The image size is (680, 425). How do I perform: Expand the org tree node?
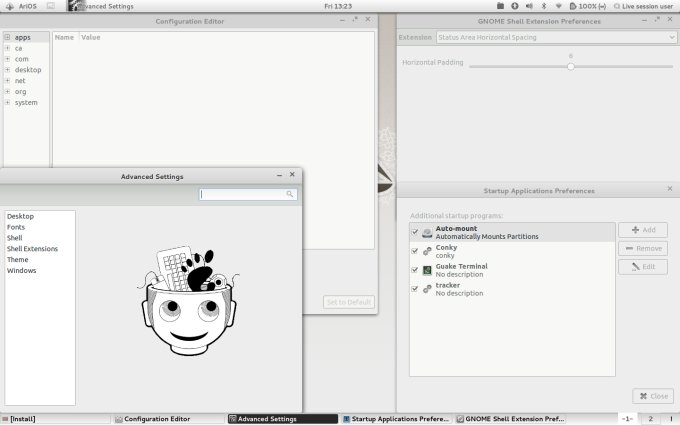click(x=7, y=92)
